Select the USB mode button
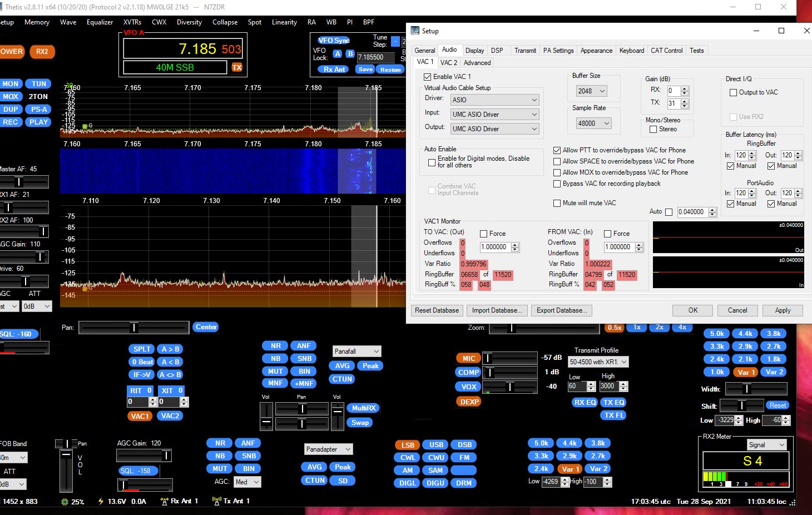 436,445
